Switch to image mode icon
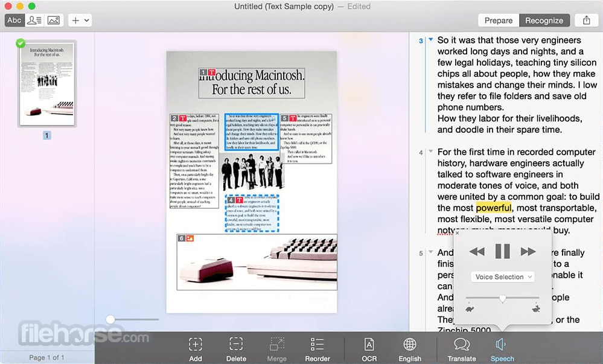Screen dimensions: 603x364 click(54, 21)
